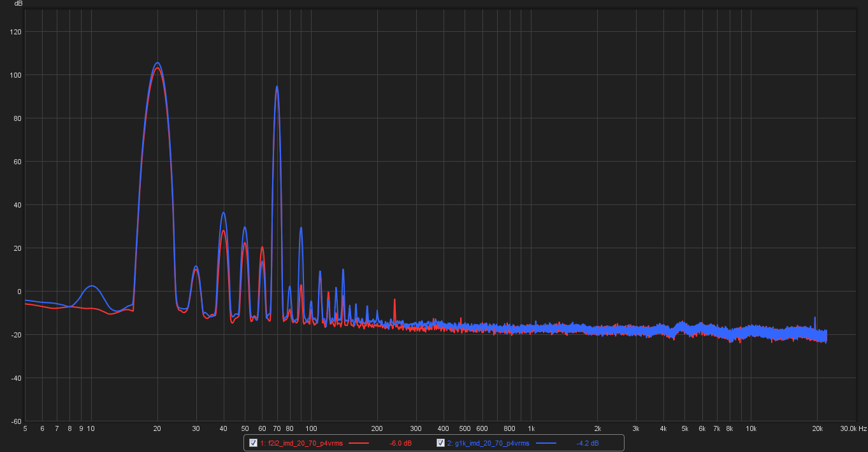Screen dimensions: 868x452
Task: Select legend label 1: f2i2_imd_20_70_p4vrms
Action: (301, 443)
